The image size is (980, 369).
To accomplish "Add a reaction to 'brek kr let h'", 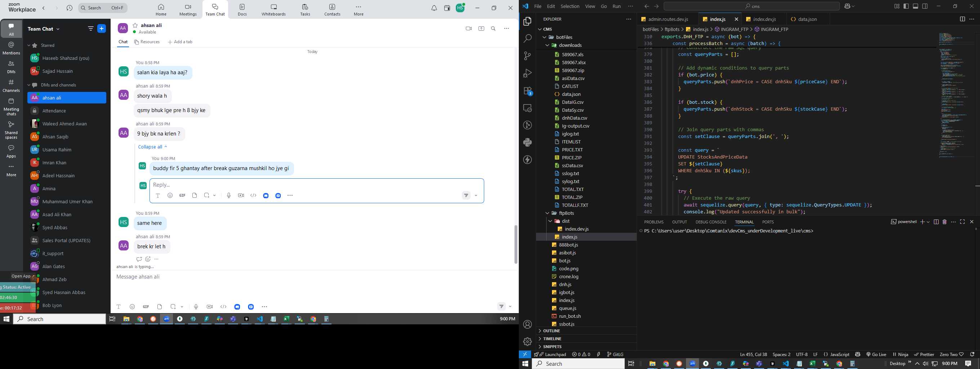I will (x=148, y=259).
